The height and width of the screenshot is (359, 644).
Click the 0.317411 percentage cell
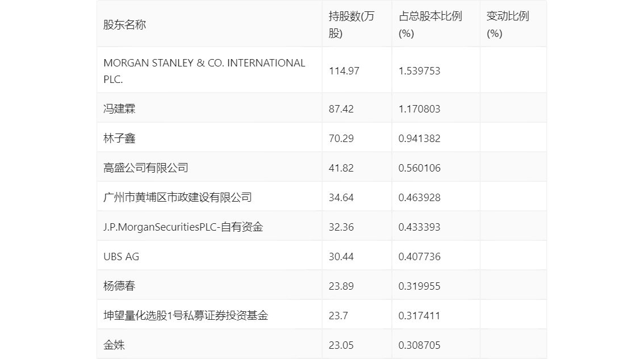pyautogui.click(x=419, y=316)
